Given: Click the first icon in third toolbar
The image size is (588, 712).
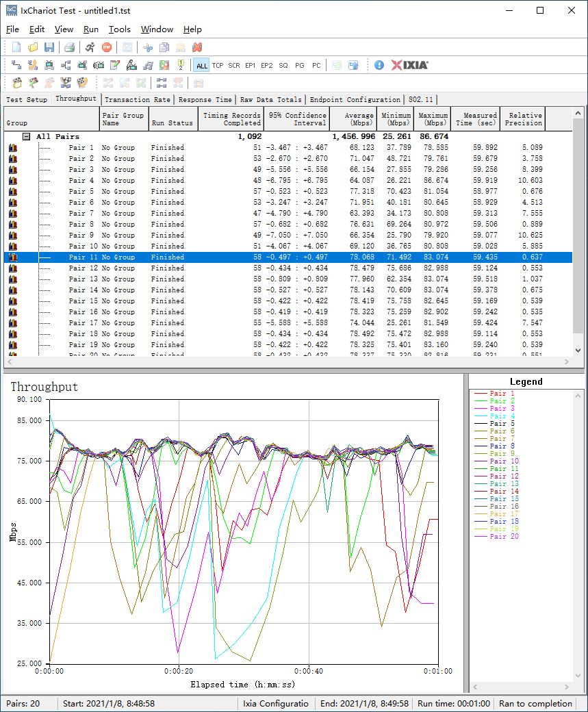Looking at the screenshot, I should pos(17,83).
